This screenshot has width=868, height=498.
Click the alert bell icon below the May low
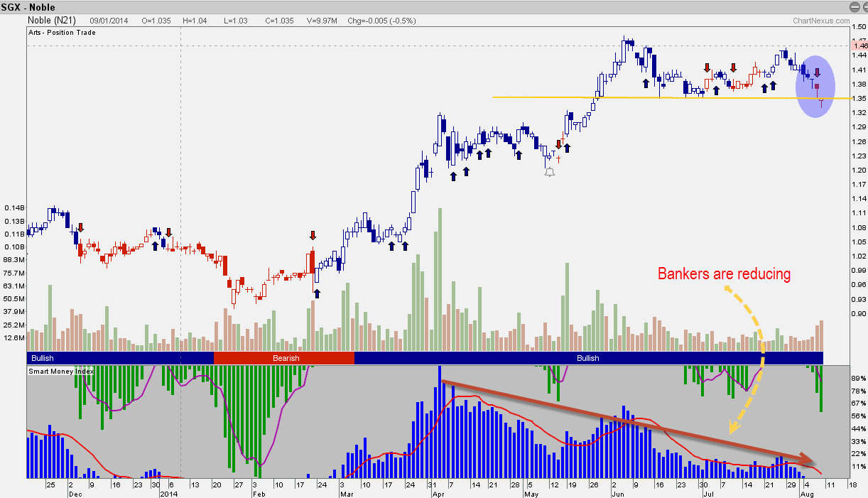(x=549, y=171)
